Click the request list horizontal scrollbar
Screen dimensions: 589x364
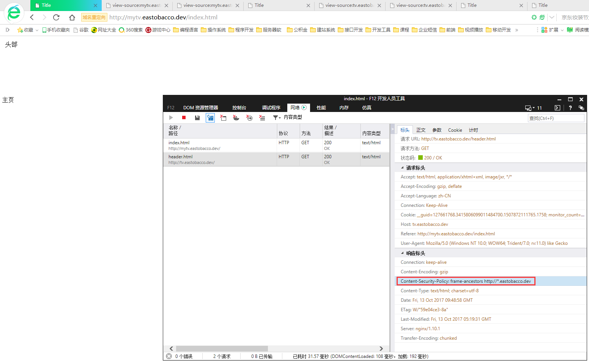point(222,348)
